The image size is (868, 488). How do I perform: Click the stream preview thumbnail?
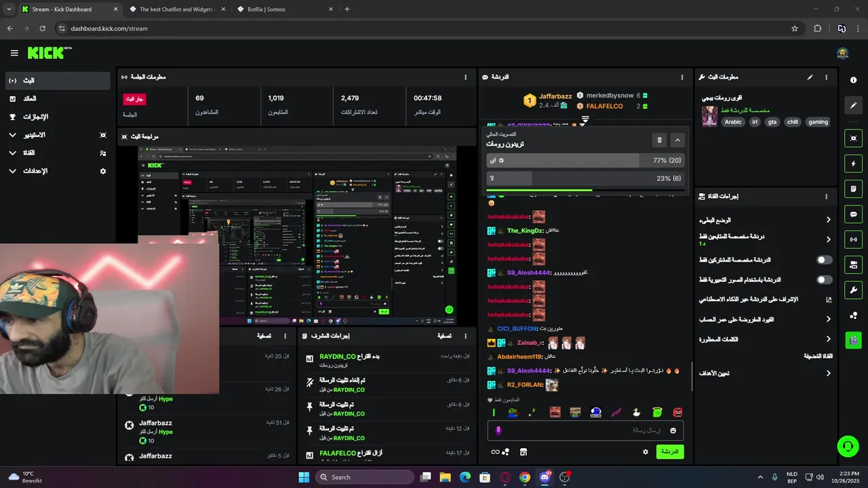(296, 235)
